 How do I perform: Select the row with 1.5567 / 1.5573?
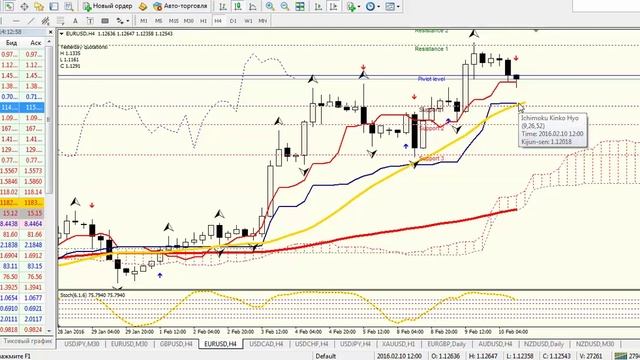pos(22,171)
